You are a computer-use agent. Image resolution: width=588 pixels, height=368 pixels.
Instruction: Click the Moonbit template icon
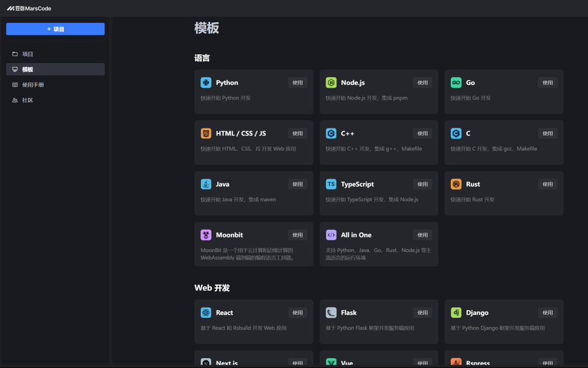tap(206, 235)
